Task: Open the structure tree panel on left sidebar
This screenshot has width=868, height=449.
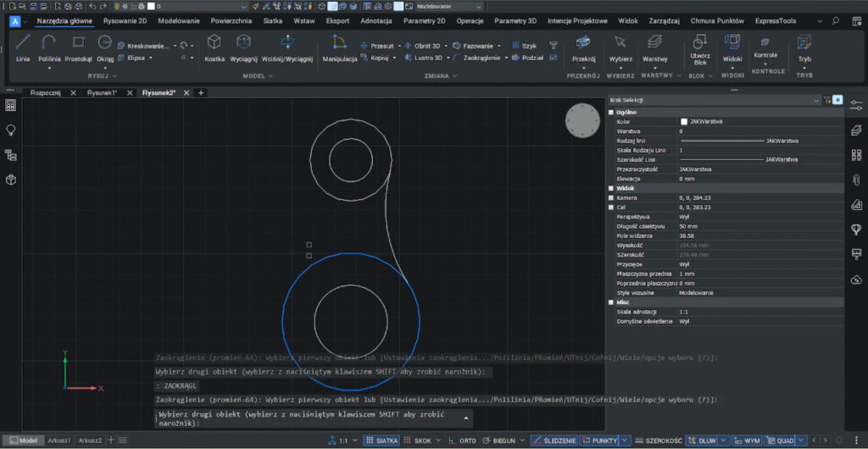Action: [10, 155]
